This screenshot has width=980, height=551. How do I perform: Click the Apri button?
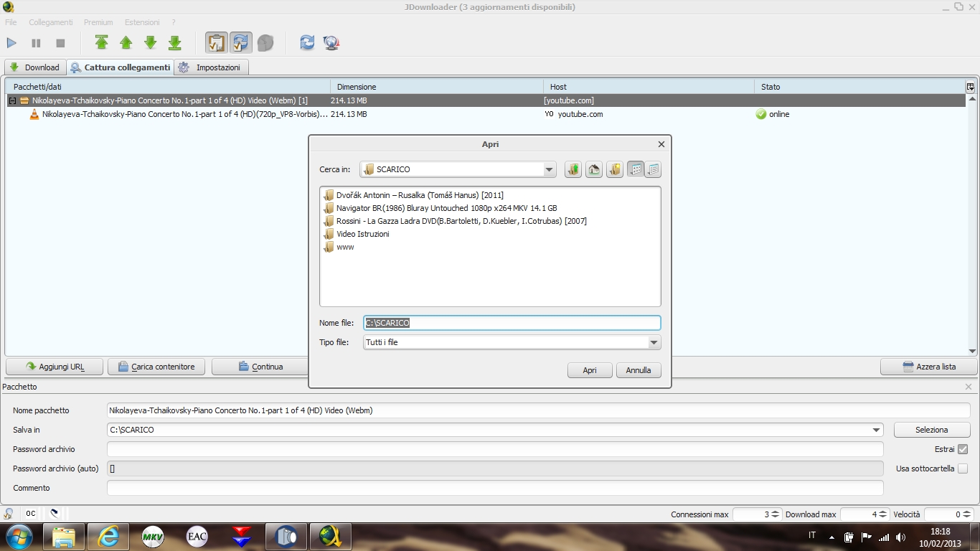(590, 370)
